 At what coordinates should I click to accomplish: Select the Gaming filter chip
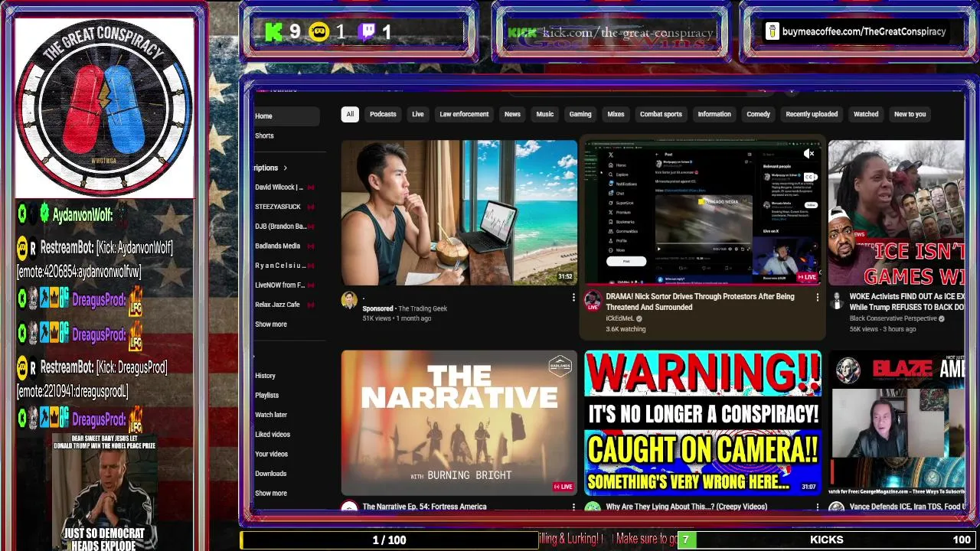580,114
